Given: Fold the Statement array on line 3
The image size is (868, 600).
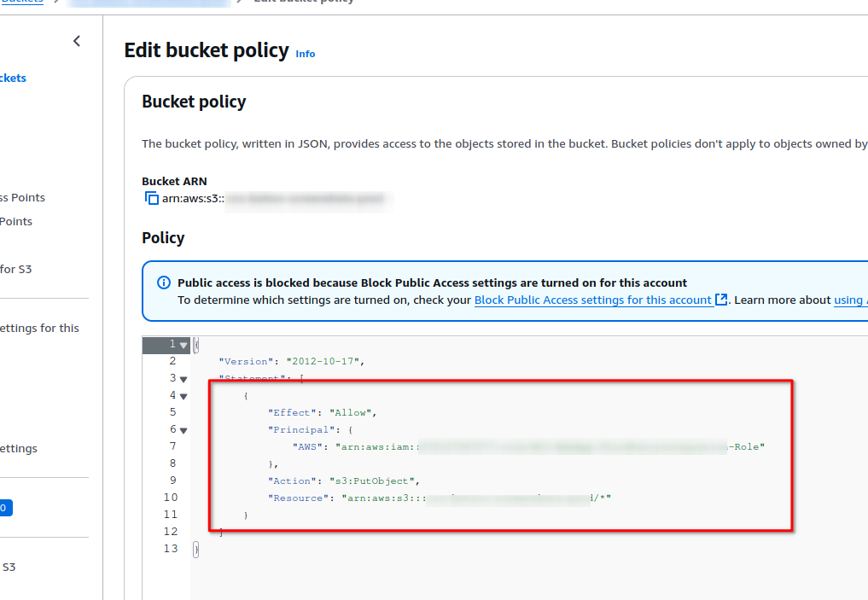Looking at the screenshot, I should 184,379.
